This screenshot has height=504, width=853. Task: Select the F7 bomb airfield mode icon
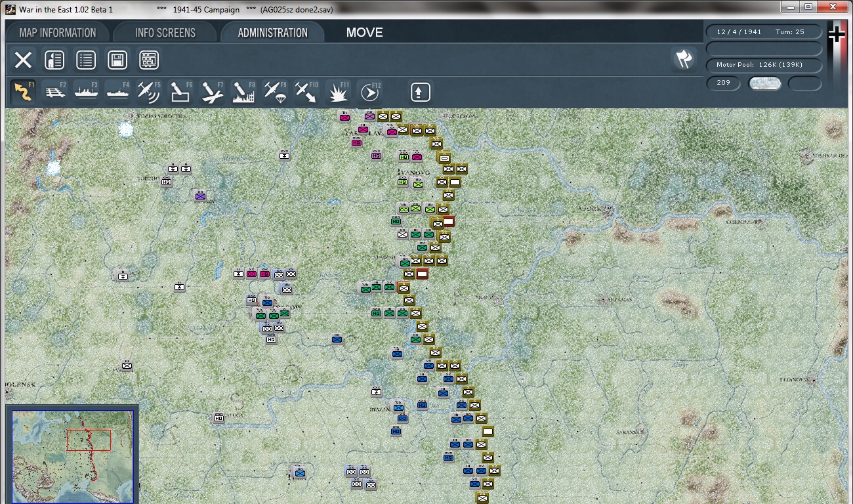[213, 92]
